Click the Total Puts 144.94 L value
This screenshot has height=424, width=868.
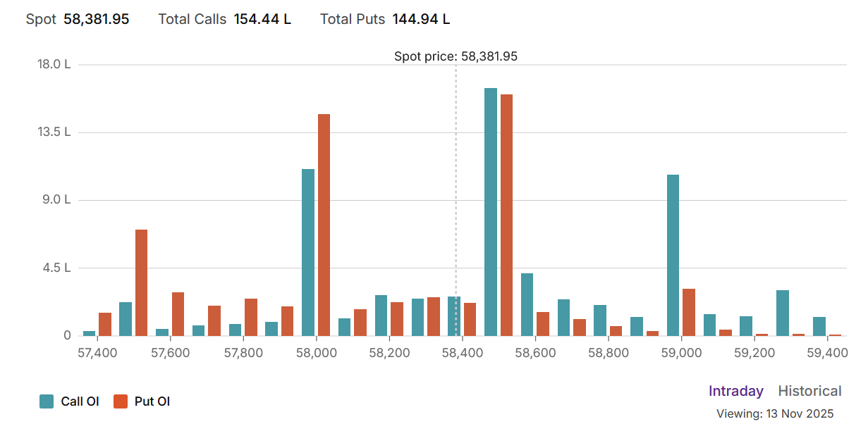pos(421,19)
